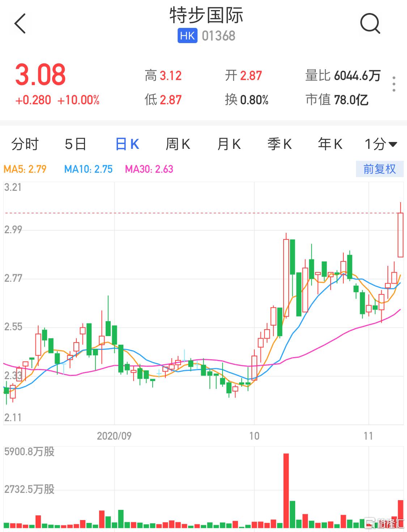This screenshot has height=532, width=407.
Task: Tap the MA10 indicator label
Action: click(x=88, y=169)
